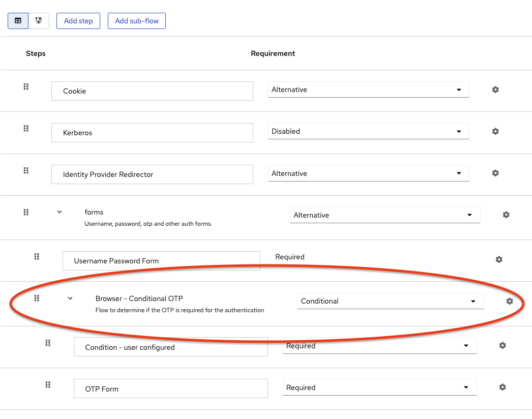Open Kerberos requirement dropdown showing Disabled
The width and height of the screenshot is (532, 419).
368,131
